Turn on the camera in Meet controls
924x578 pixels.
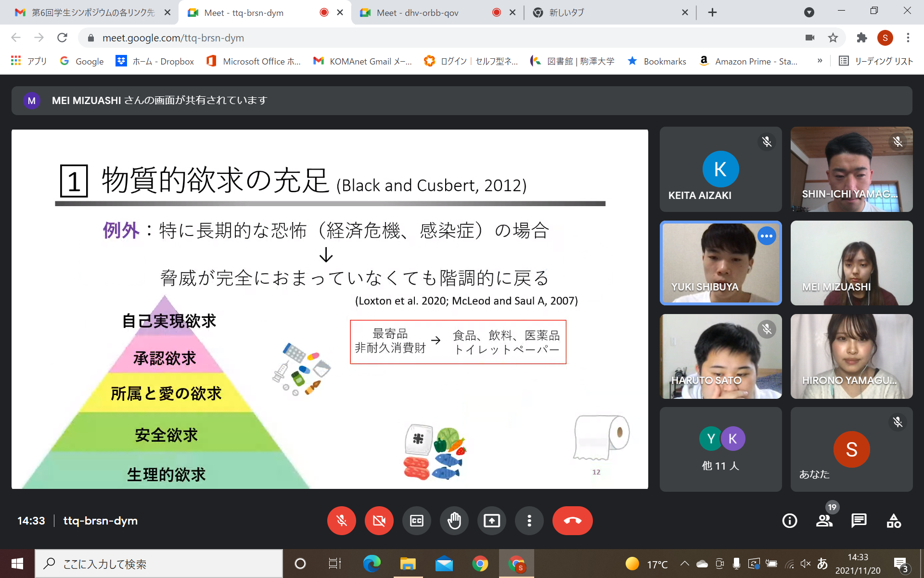point(379,521)
